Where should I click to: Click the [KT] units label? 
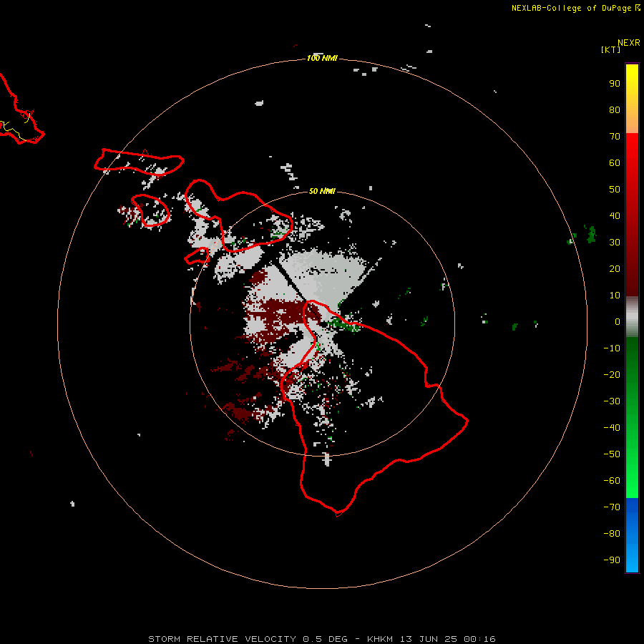coord(610,49)
